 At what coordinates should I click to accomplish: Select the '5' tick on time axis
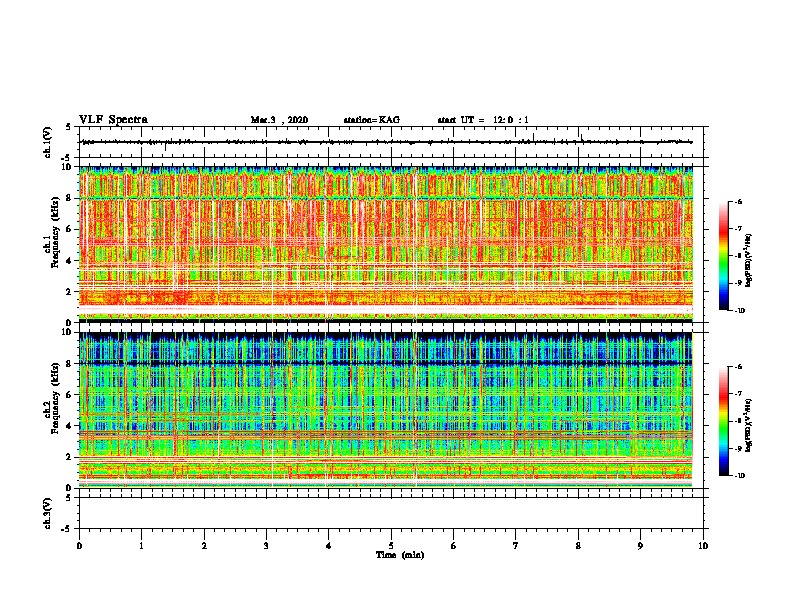click(x=391, y=546)
